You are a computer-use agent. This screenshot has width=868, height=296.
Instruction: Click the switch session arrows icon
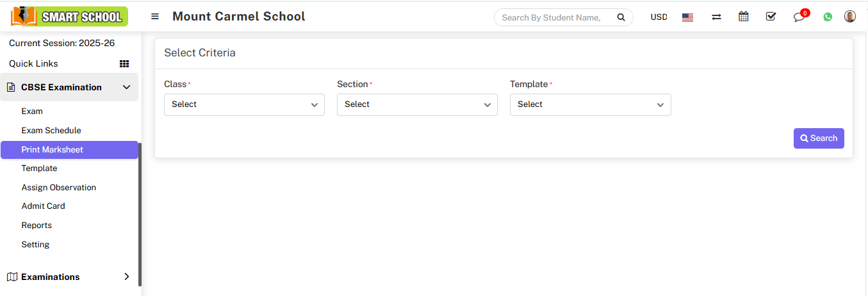coord(716,17)
